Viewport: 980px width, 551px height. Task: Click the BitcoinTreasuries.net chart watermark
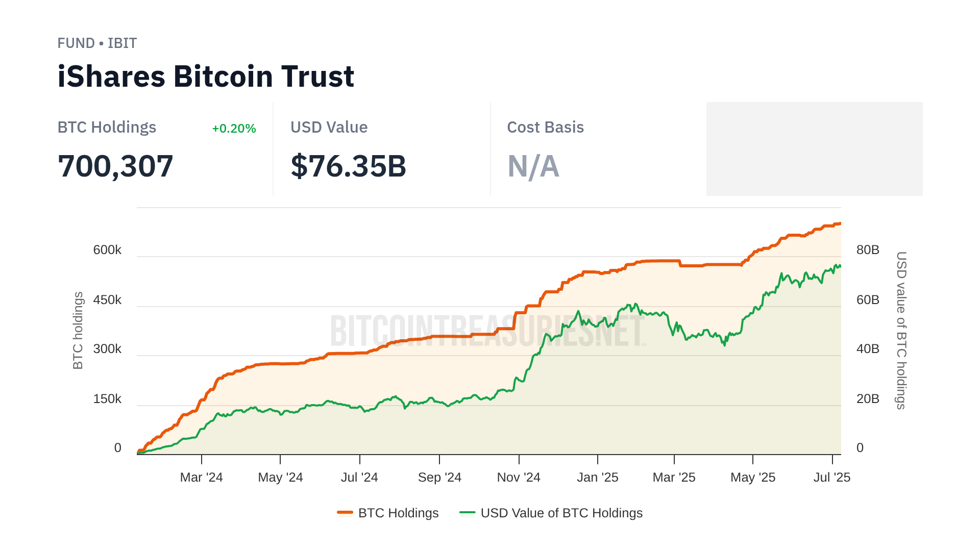tap(488, 331)
